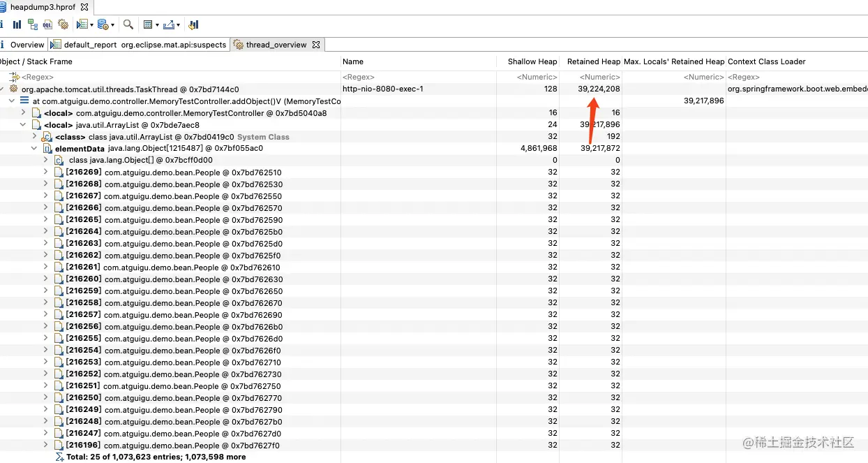Expand the class java.util.ArrayList System Class row
The image size is (868, 463).
(x=34, y=136)
